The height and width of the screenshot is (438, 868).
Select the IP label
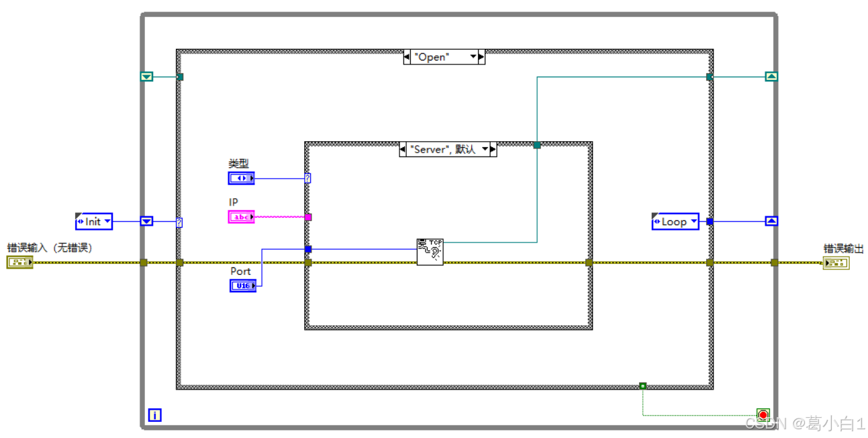click(x=233, y=202)
